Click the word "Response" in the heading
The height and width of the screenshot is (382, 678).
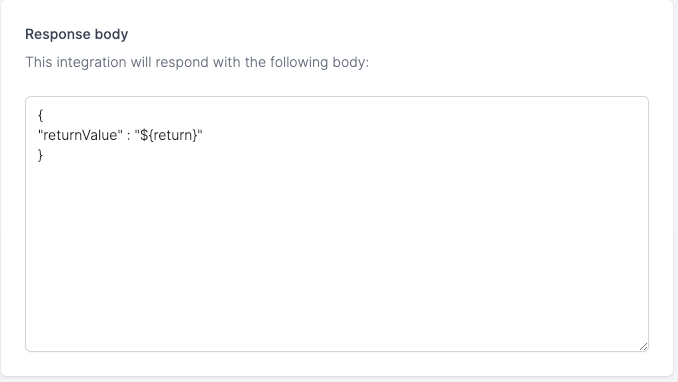point(58,34)
